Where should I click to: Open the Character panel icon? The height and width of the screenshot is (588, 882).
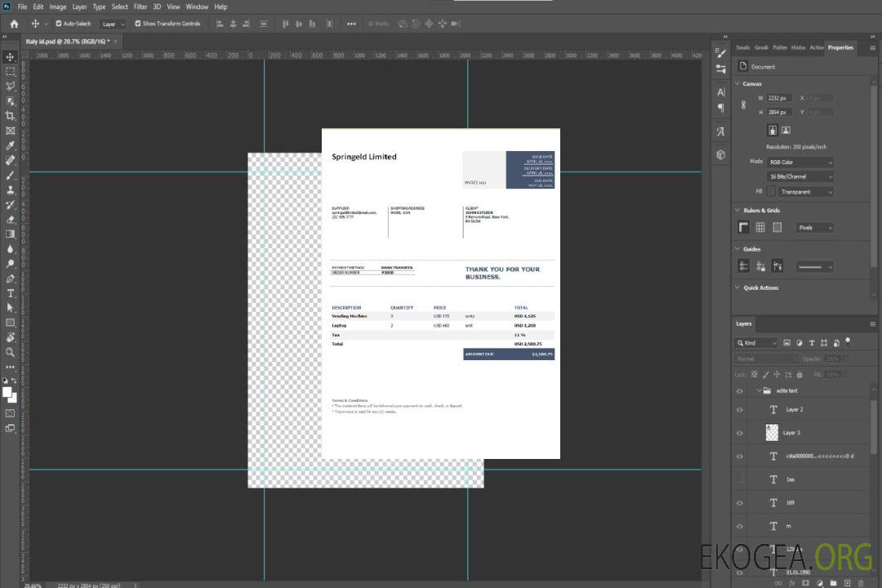tap(721, 91)
